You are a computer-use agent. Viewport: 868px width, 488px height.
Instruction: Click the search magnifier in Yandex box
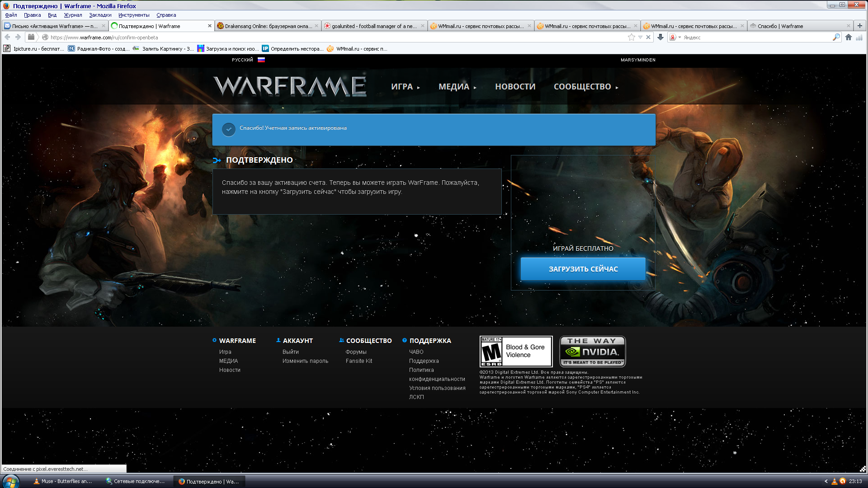click(x=836, y=38)
